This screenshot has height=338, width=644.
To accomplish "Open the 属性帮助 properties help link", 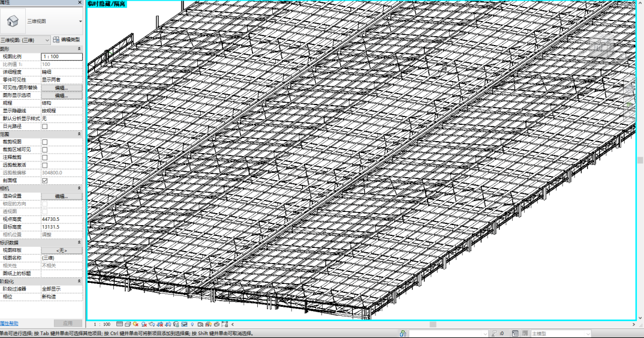I will (x=9, y=324).
